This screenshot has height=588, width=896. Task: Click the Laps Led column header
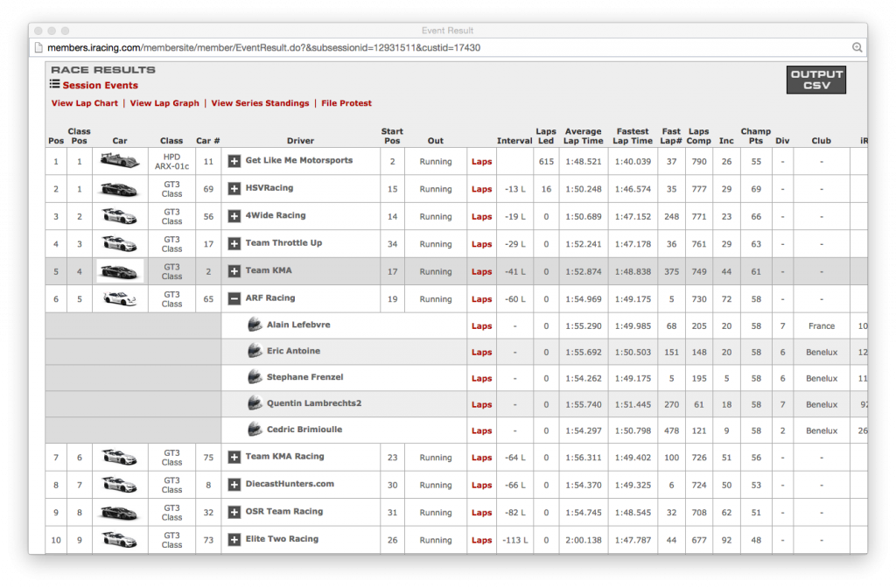[x=546, y=136]
